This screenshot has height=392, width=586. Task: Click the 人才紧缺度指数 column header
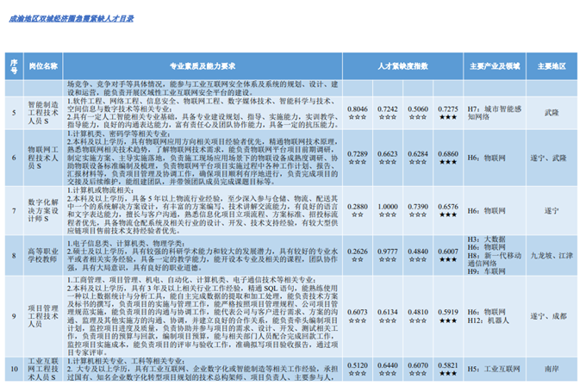(402, 66)
